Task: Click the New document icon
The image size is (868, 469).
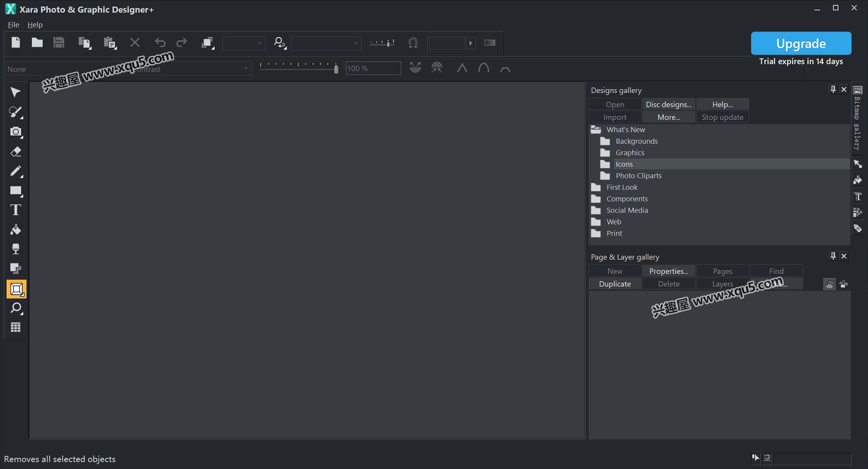Action: click(16, 43)
